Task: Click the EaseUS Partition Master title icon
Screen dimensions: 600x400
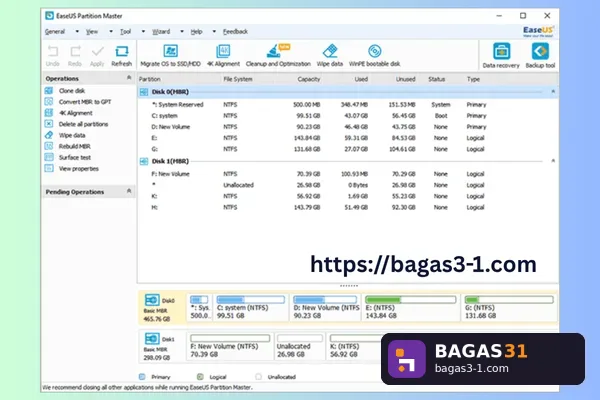Action: point(49,16)
